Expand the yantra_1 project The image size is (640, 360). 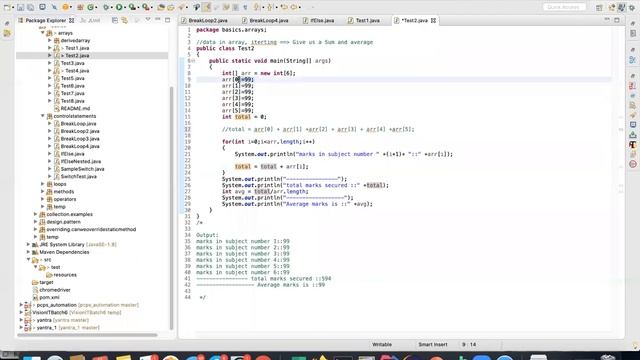[21, 327]
